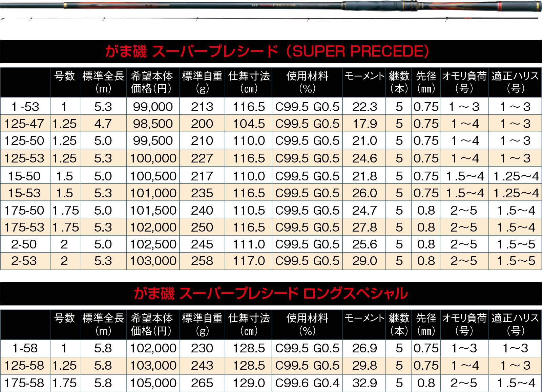Click the moment value 24.6

pyautogui.click(x=364, y=158)
